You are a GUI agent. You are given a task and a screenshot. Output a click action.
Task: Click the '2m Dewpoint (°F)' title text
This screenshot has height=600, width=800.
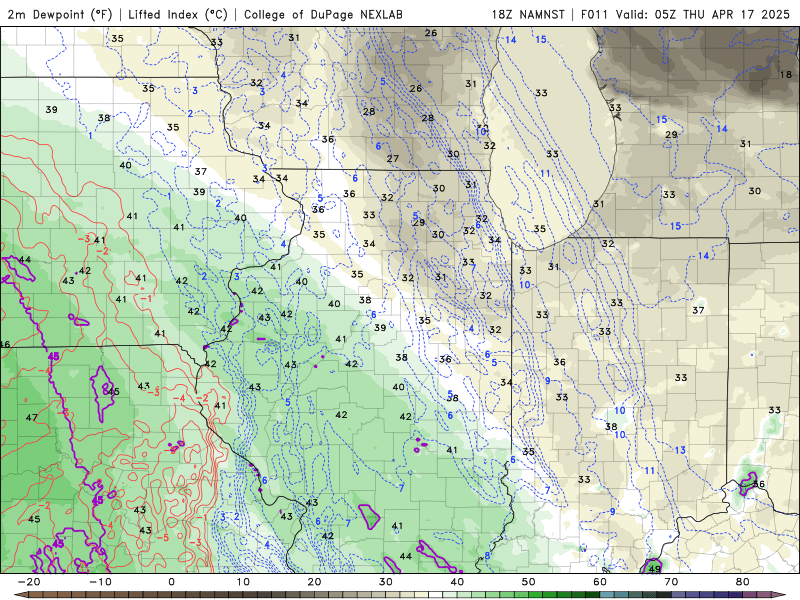(x=59, y=14)
